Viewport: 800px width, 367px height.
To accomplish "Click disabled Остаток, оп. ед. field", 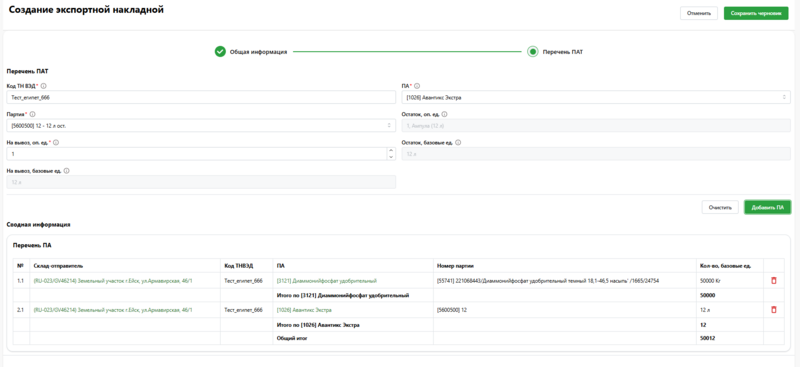I will tap(596, 126).
